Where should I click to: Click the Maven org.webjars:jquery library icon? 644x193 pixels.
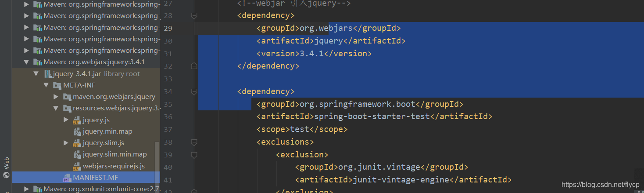click(x=38, y=62)
